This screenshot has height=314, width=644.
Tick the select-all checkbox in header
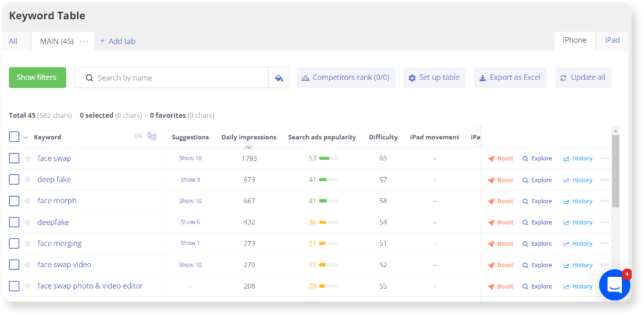(14, 136)
